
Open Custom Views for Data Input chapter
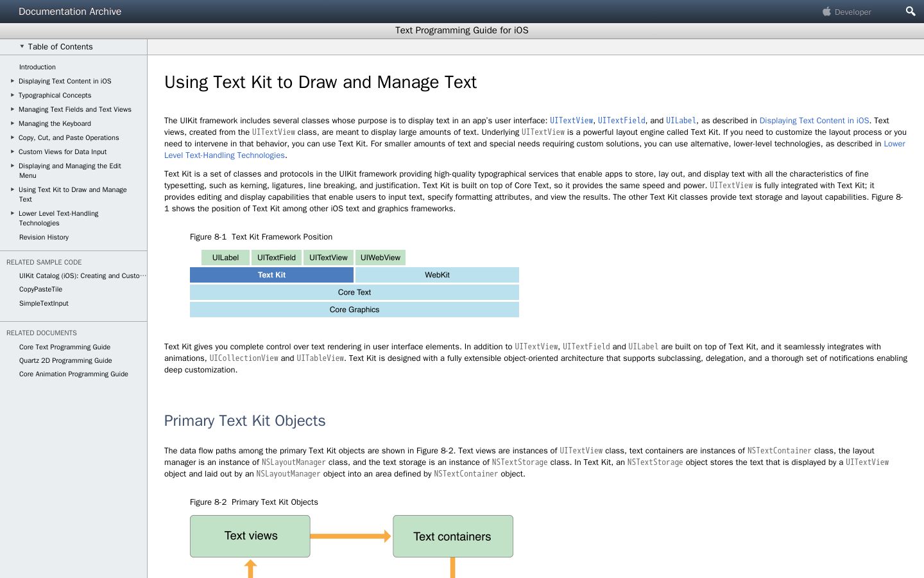(x=63, y=152)
